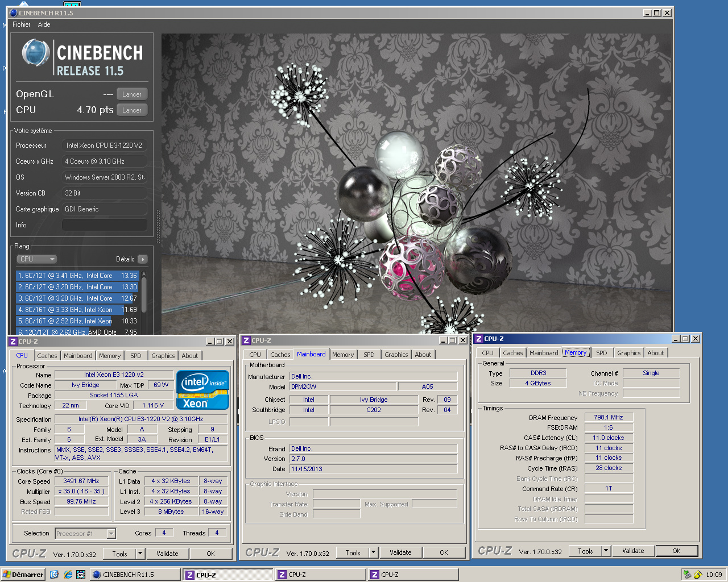Image resolution: width=728 pixels, height=582 pixels.
Task: Open Mainboard tab in CPU-Z Memory window
Action: (544, 353)
